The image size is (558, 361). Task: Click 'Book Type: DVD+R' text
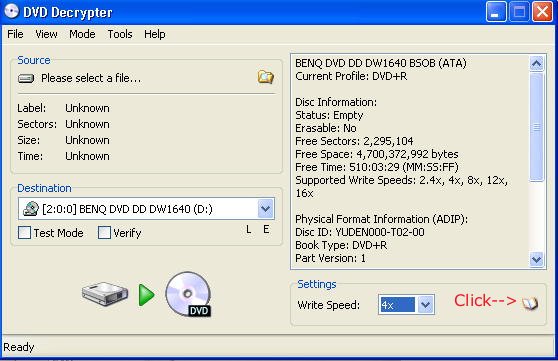(x=341, y=245)
